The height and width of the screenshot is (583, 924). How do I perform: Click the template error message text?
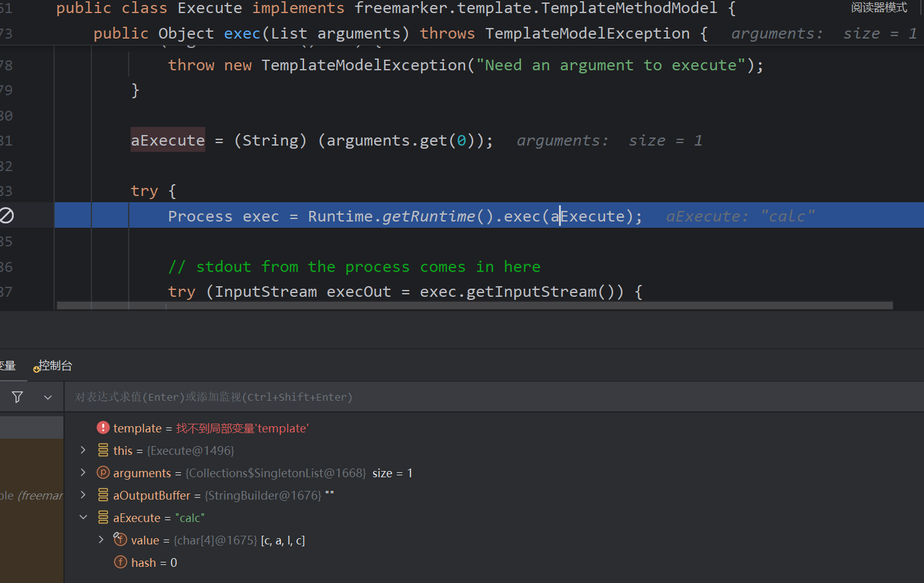(243, 428)
